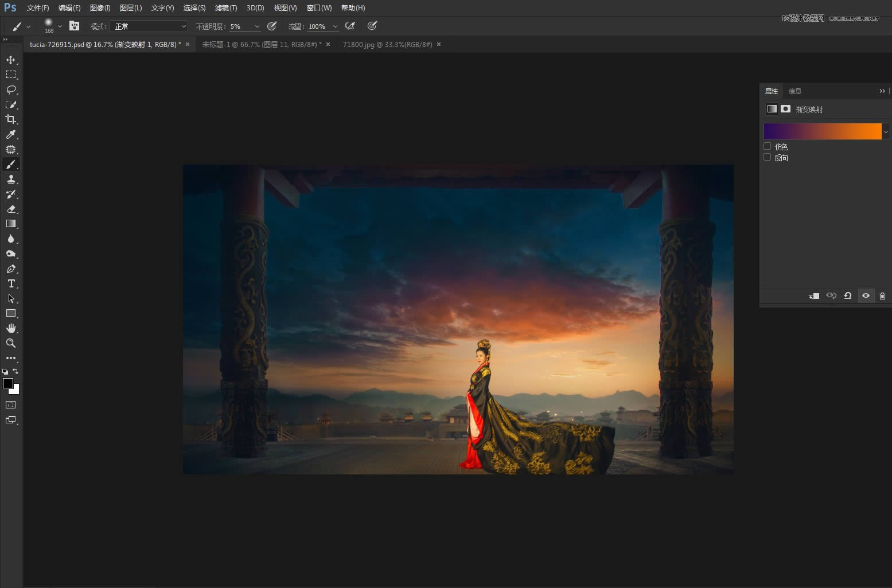Click the gradient map color bar
The height and width of the screenshot is (588, 892).
pyautogui.click(x=822, y=131)
